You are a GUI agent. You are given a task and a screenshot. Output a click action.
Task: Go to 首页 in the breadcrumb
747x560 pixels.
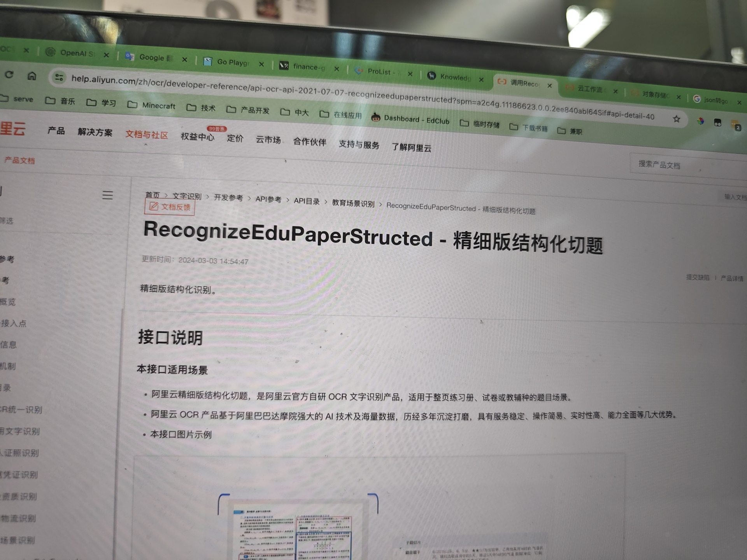[153, 194]
